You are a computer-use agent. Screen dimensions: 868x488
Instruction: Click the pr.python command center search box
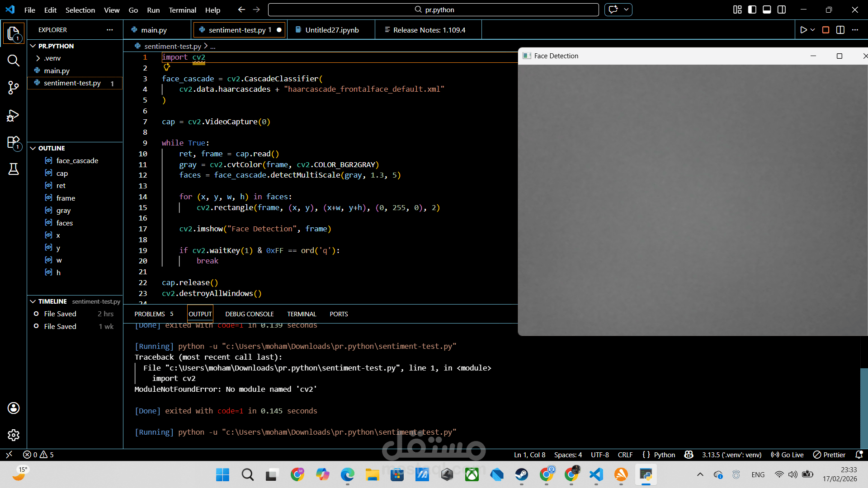(x=433, y=9)
